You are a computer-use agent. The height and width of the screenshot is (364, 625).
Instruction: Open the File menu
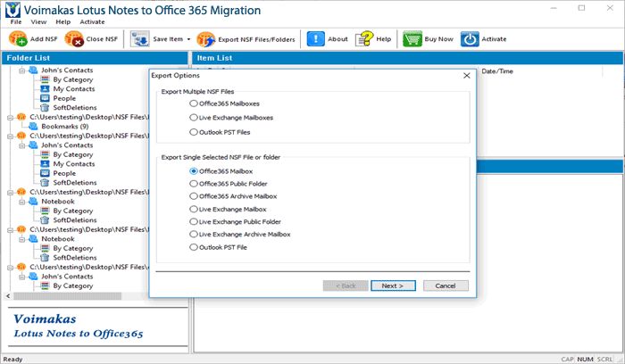click(x=16, y=22)
